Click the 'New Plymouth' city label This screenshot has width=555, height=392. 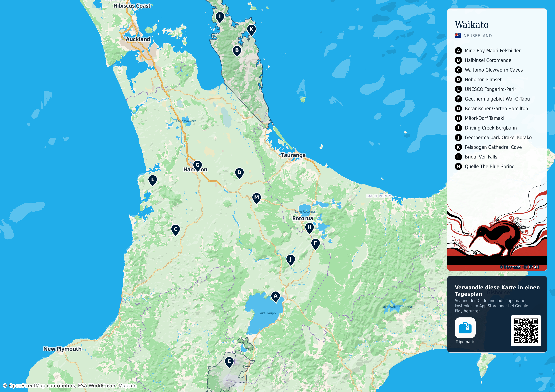(x=62, y=349)
